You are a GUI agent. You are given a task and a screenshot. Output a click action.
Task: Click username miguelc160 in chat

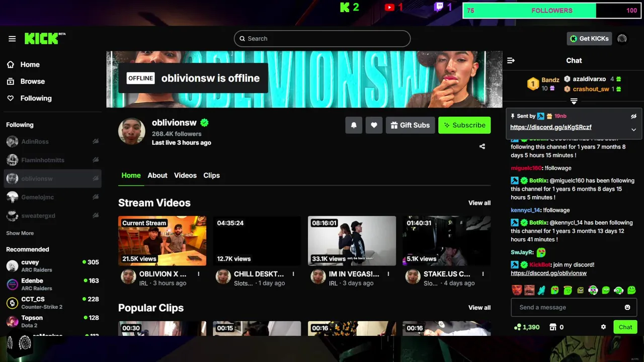[x=526, y=168]
